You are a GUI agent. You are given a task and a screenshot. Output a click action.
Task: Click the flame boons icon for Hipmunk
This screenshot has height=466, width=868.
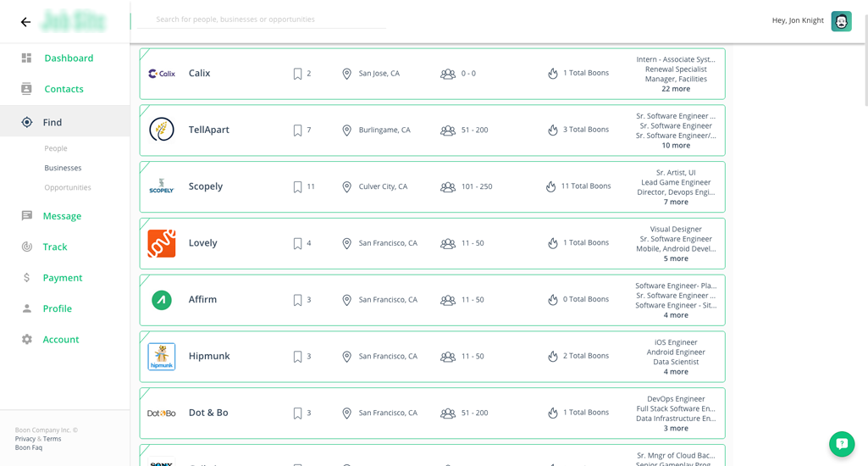coord(552,357)
